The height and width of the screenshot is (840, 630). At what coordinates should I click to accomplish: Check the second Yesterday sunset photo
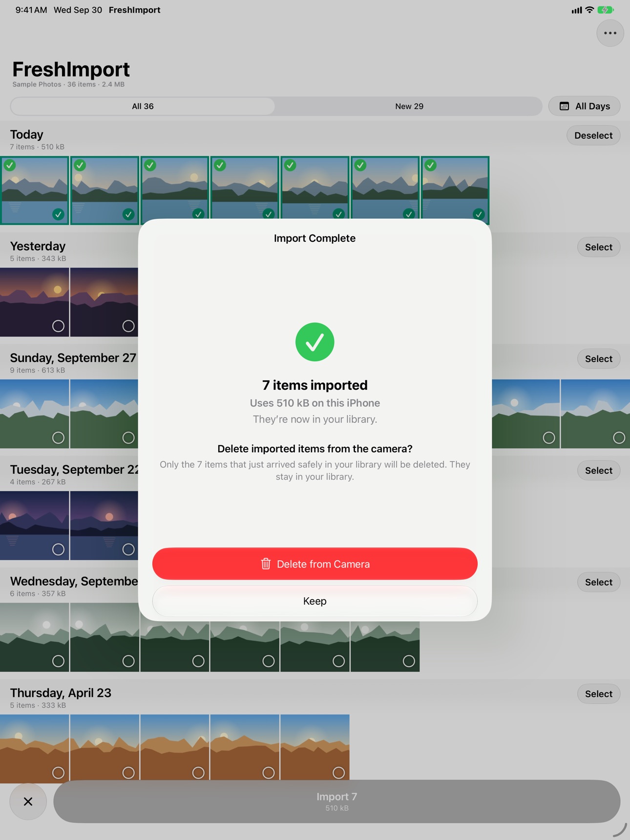[x=128, y=326]
